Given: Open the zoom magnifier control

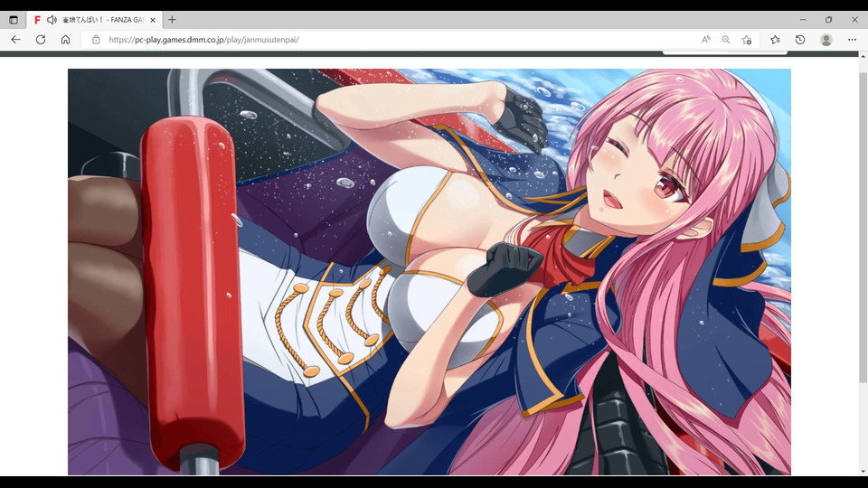Looking at the screenshot, I should [x=726, y=40].
